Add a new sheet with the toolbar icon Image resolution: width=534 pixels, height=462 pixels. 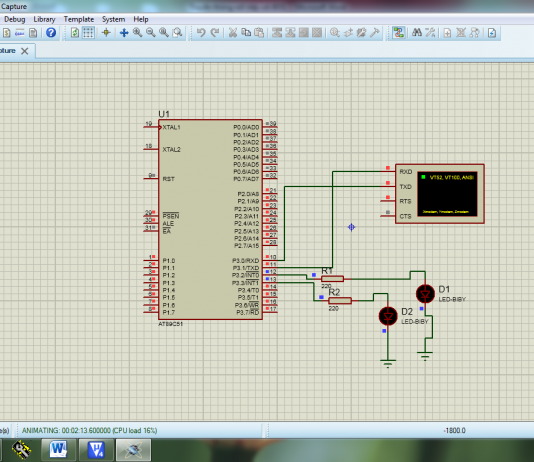click(447, 33)
